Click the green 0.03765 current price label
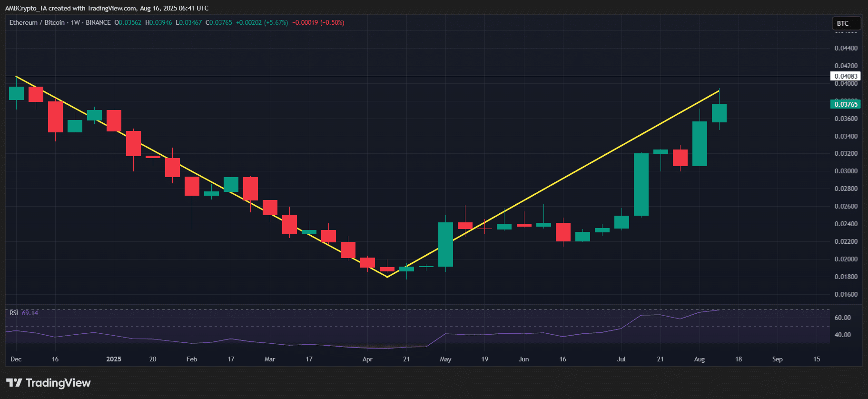868x399 pixels. tap(845, 104)
